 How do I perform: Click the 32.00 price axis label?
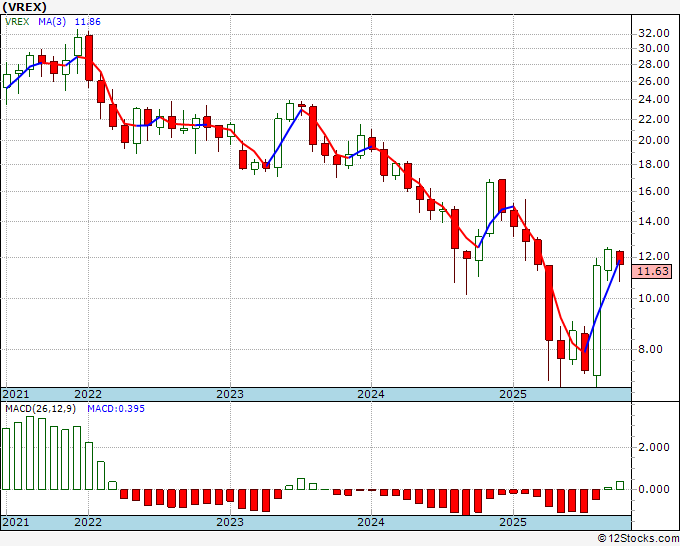click(654, 33)
